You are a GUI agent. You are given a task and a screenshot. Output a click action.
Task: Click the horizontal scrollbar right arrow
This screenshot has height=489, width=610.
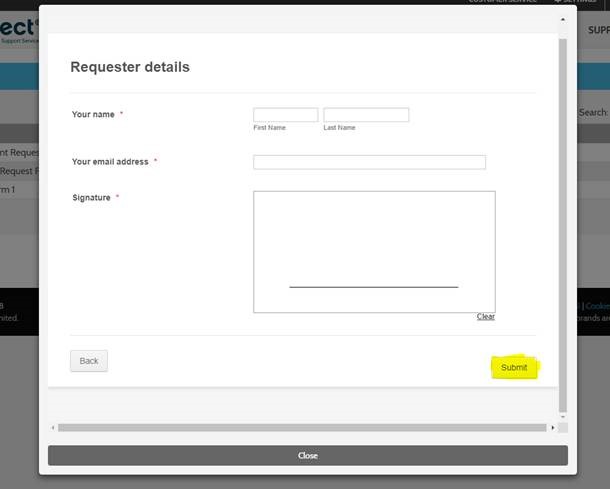(553, 428)
